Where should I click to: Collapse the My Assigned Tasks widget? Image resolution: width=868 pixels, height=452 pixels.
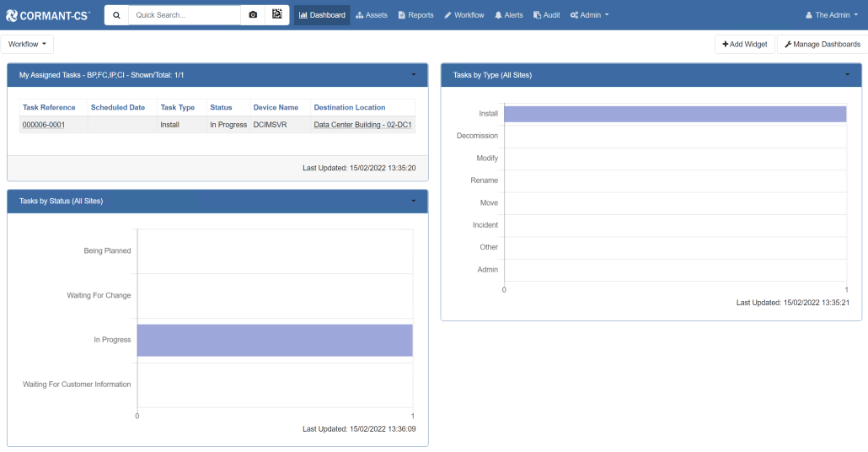413,75
